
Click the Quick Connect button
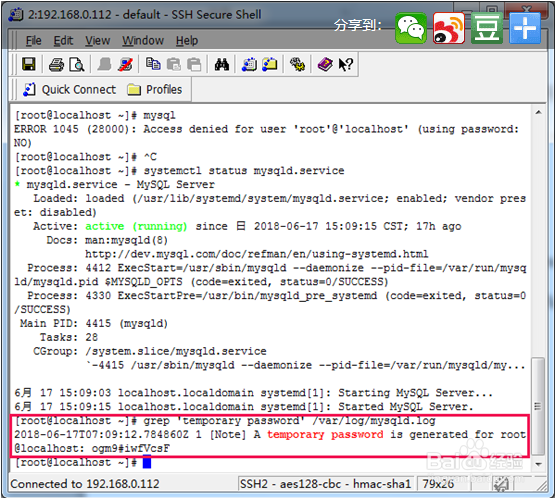click(x=70, y=90)
